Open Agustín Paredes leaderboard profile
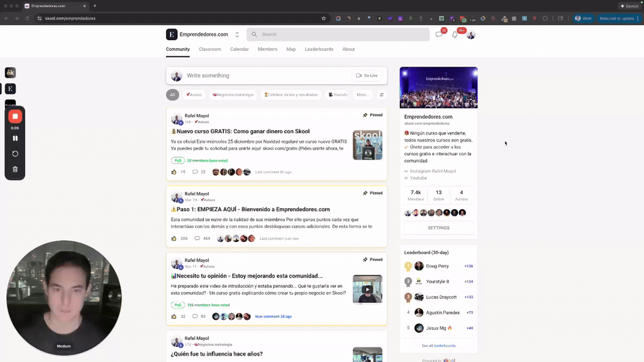The image size is (644, 362). point(442,313)
